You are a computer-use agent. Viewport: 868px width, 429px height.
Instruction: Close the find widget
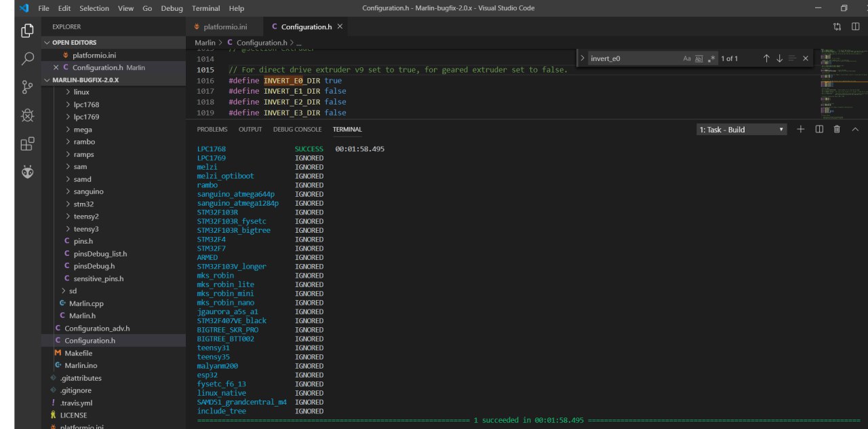(x=806, y=58)
